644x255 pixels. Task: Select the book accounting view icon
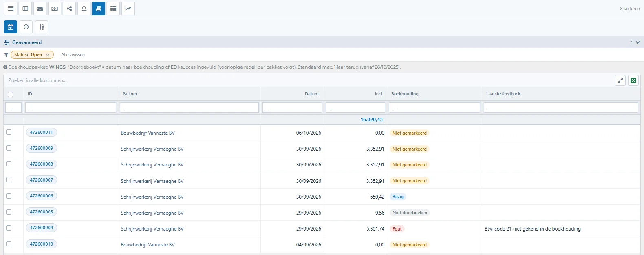(99, 9)
